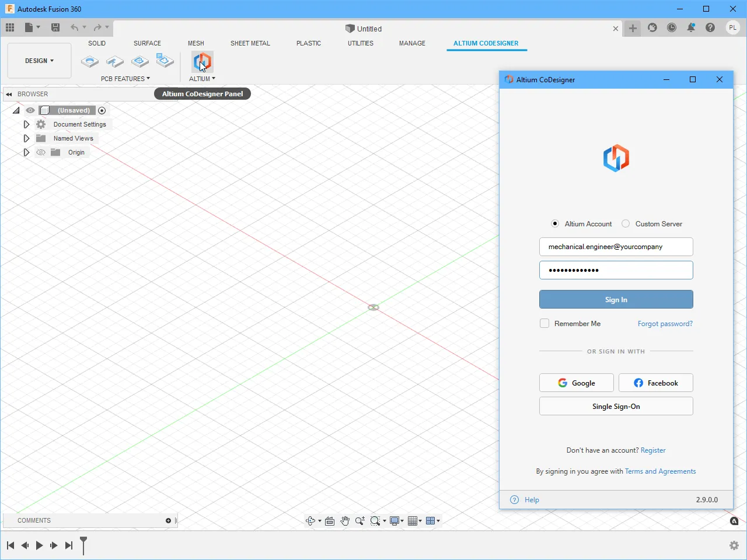Expand the Comments panel with plus

[x=168, y=520]
